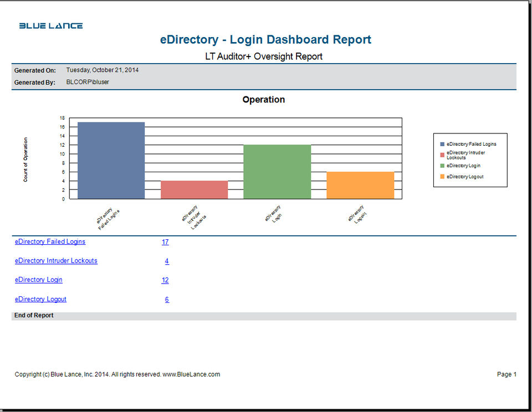Click the Intruder Lockouts count 4

pos(167,261)
